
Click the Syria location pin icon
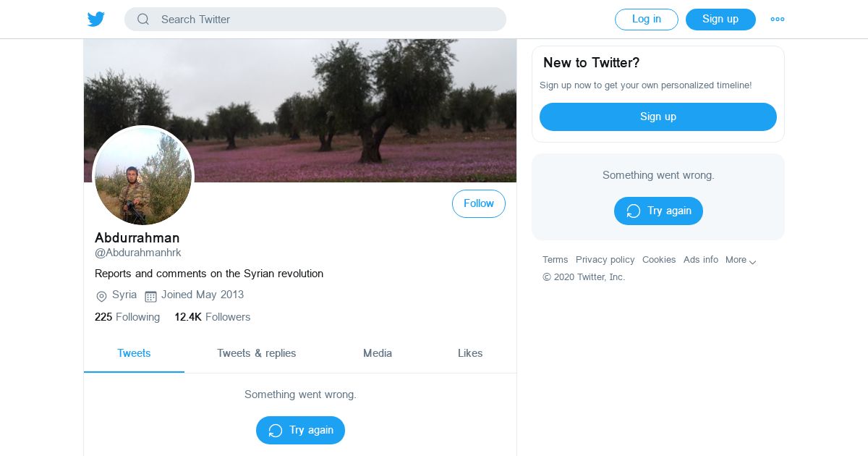[102, 296]
